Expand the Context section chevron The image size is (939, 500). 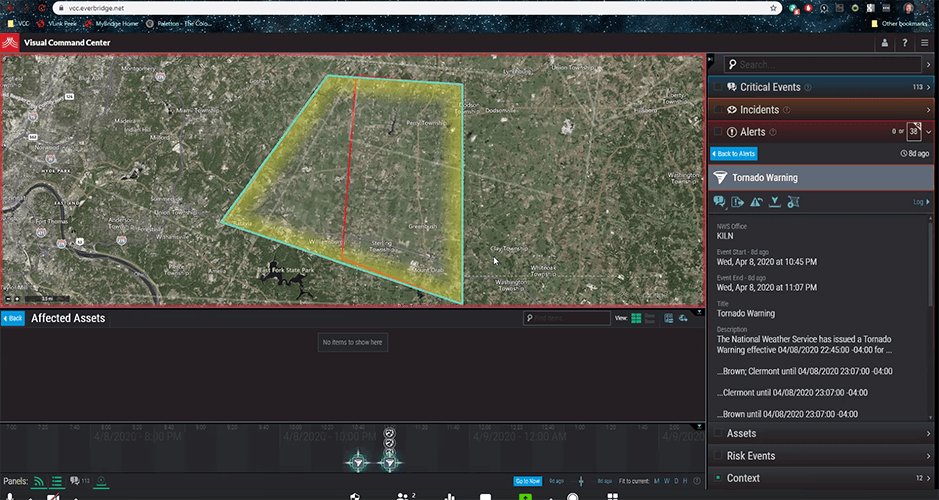[x=929, y=478]
